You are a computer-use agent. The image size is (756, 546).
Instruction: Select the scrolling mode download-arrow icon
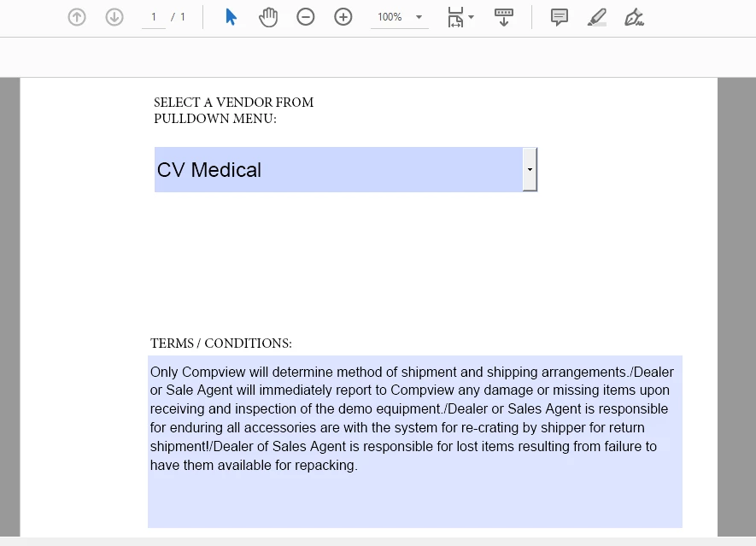click(504, 17)
